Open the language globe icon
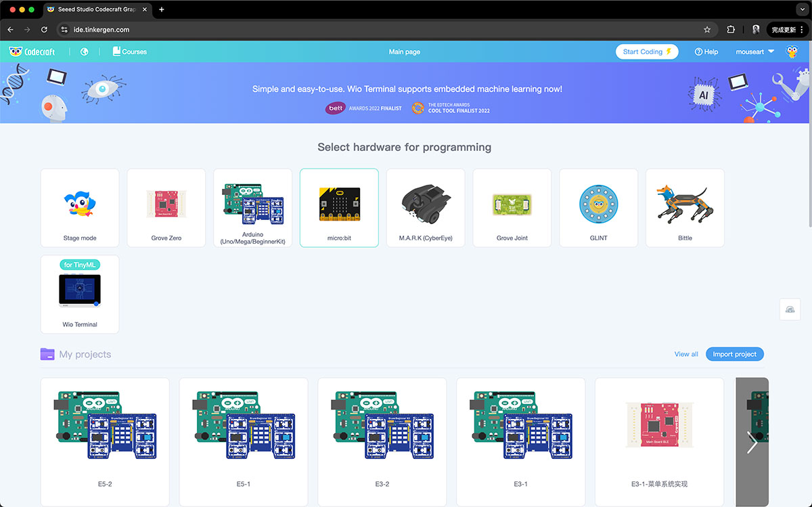This screenshot has width=812, height=507. (x=85, y=51)
